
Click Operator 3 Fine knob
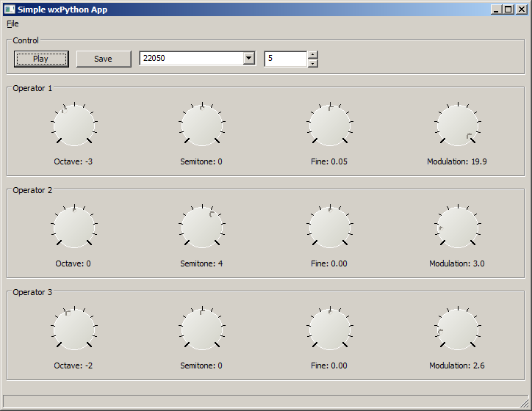[330, 329]
